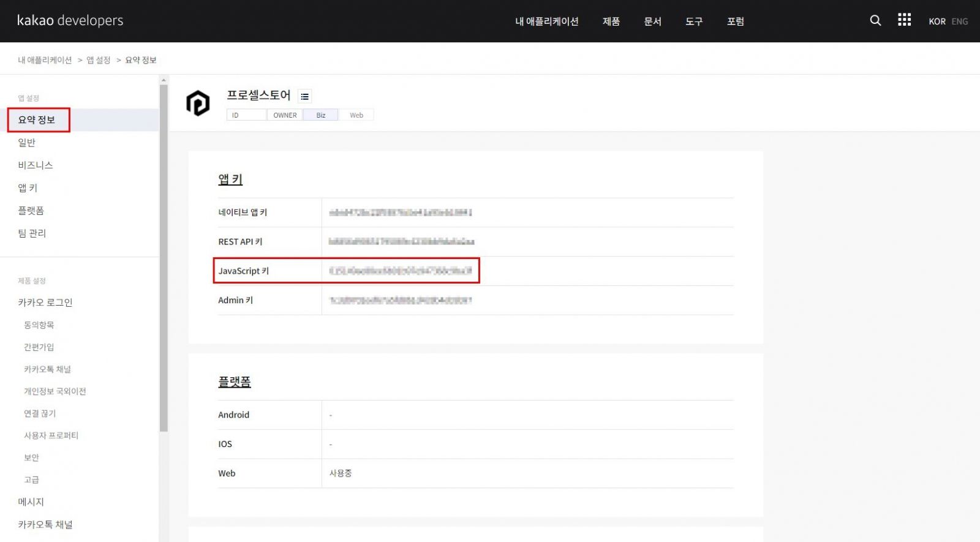The width and height of the screenshot is (980, 542).
Task: Open 내 애플리케이션 in top navigation
Action: 546,21
